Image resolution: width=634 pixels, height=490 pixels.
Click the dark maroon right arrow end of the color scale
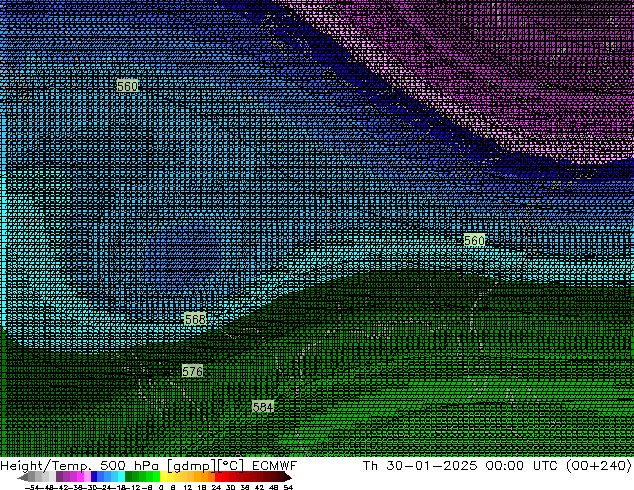point(287,477)
